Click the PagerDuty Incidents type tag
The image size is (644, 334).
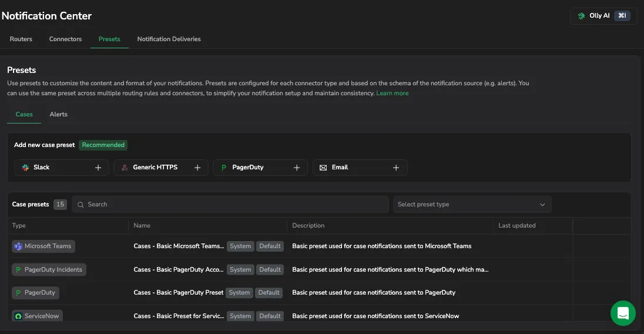coord(49,269)
